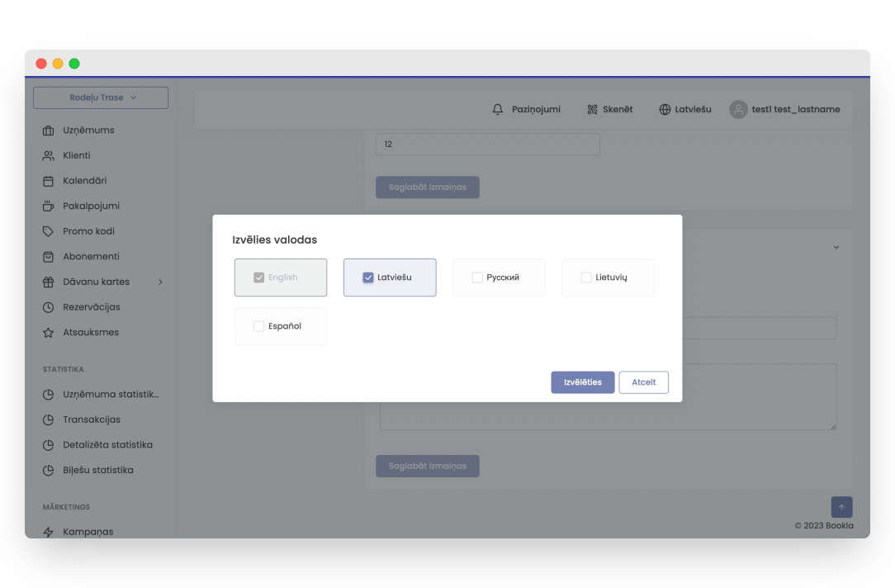This screenshot has height=588, width=895.
Task: Open the Rodeļu Trase dropdown
Action: (x=101, y=97)
